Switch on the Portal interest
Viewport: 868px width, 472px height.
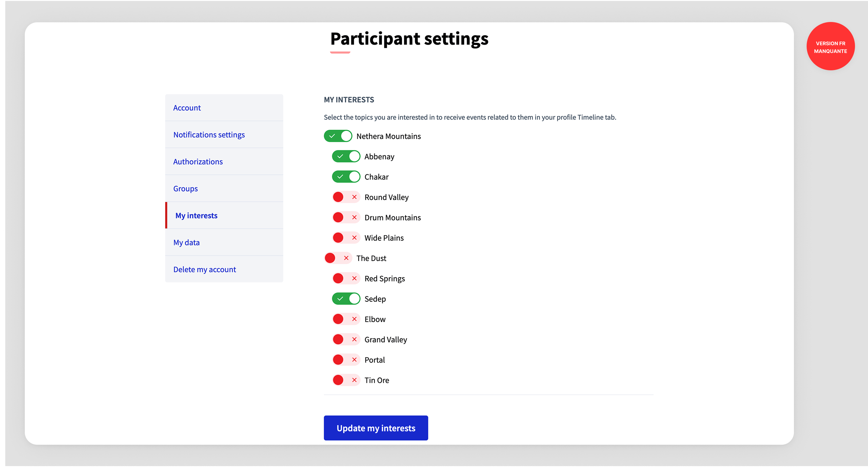346,360
